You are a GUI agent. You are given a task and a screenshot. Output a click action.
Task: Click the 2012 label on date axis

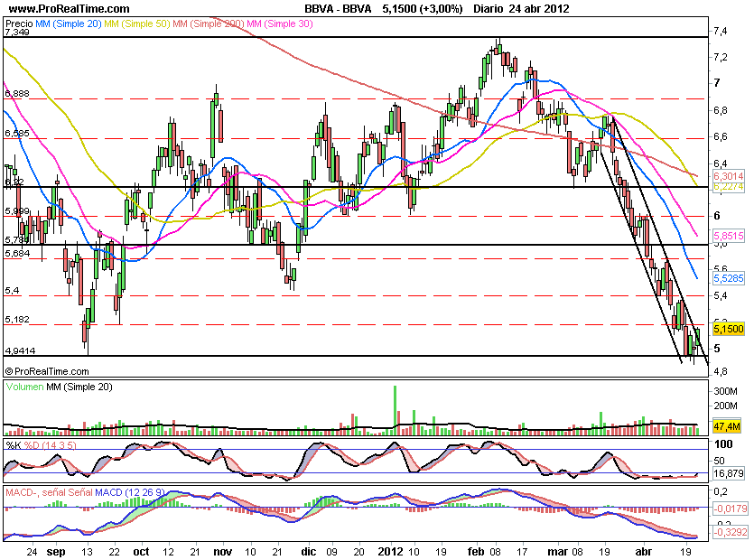click(x=390, y=550)
